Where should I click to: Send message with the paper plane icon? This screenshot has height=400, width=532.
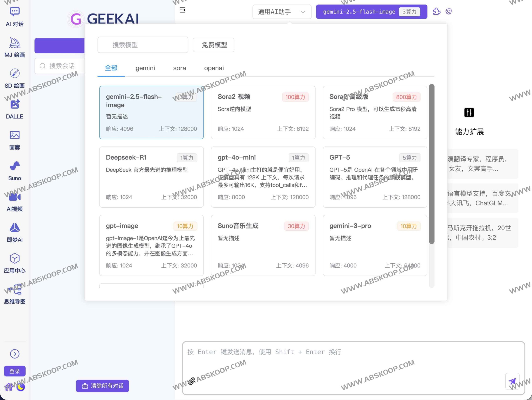512,382
